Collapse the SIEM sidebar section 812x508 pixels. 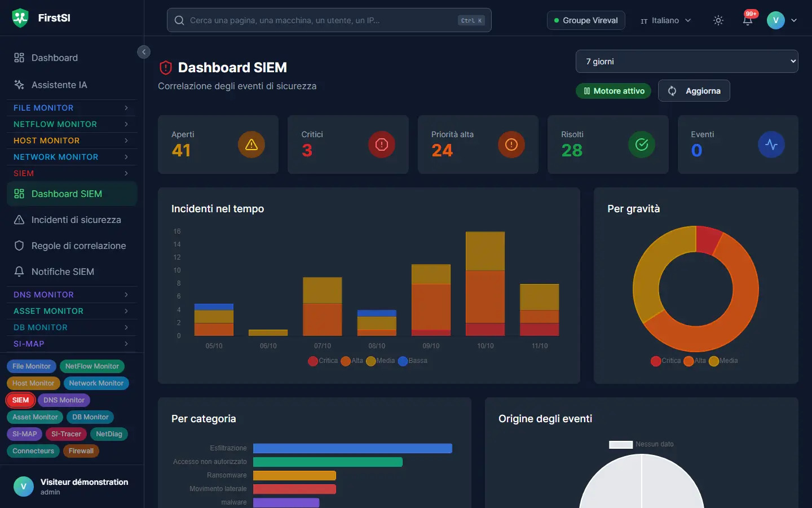(72, 173)
